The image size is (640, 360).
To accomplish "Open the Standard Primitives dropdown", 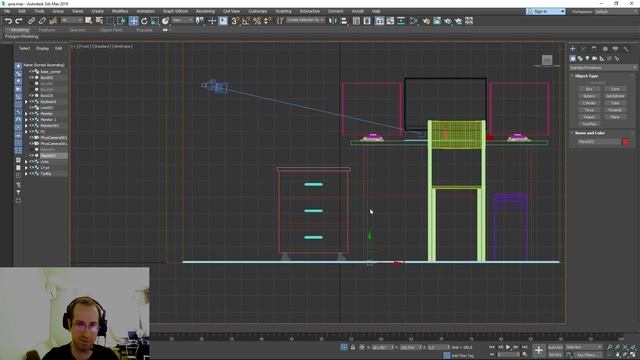I will [x=603, y=68].
